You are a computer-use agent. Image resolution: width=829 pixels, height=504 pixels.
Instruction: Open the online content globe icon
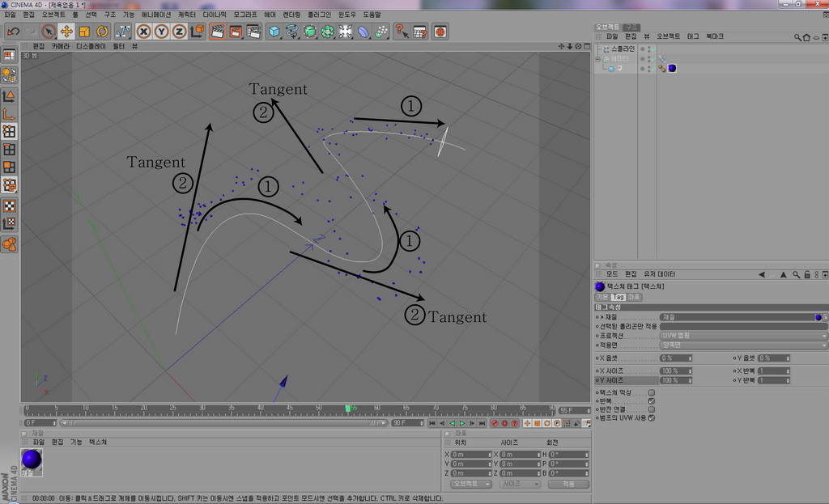440,32
